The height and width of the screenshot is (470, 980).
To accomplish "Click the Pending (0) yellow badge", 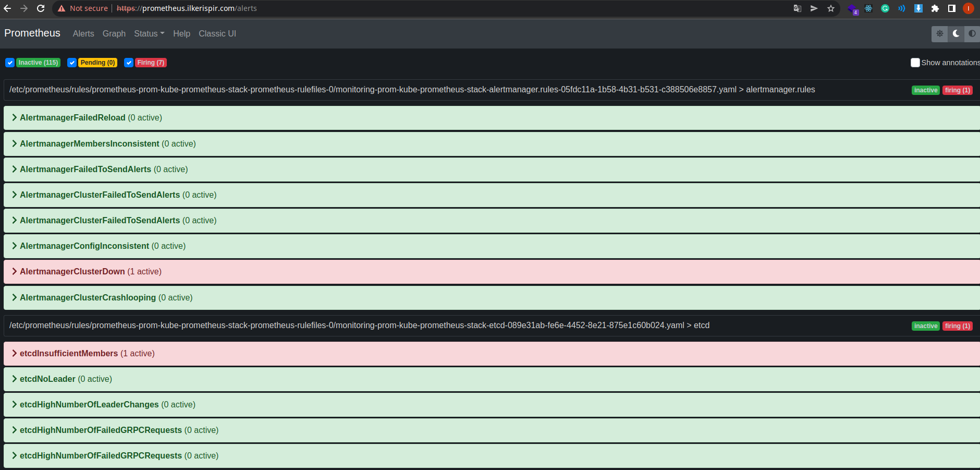I will click(98, 63).
